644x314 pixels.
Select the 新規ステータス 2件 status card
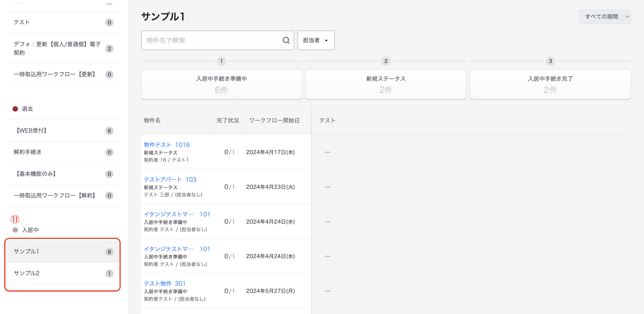386,84
